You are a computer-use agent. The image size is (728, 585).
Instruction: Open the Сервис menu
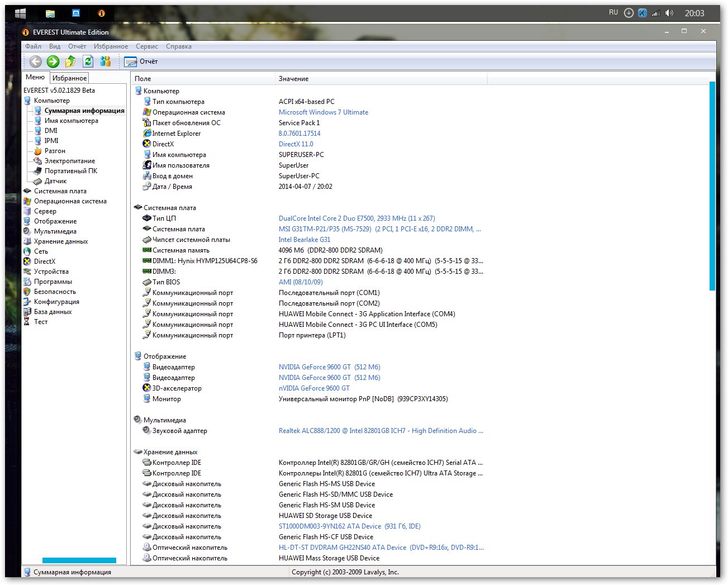(x=147, y=46)
